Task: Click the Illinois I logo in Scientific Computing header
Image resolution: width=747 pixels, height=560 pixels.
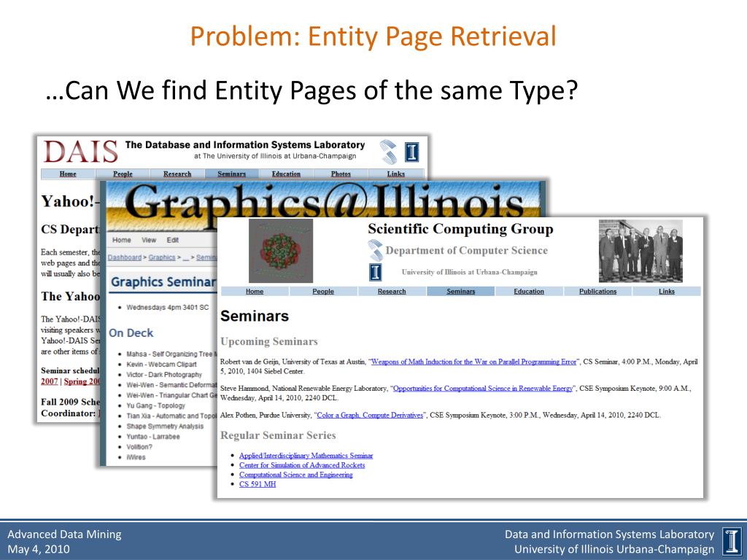Action: point(376,272)
